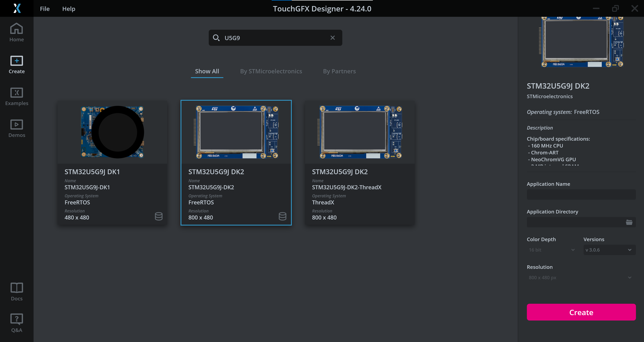Clear the U5G9 search text

[333, 37]
